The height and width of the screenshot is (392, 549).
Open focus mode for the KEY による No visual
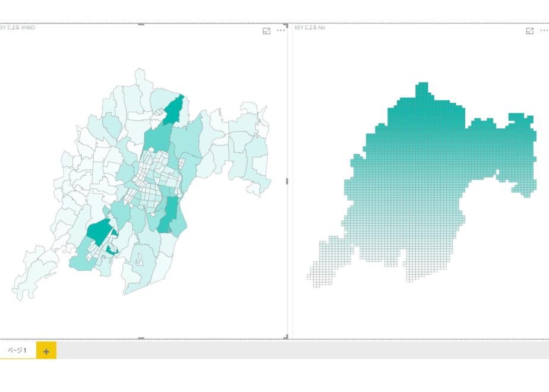click(530, 31)
